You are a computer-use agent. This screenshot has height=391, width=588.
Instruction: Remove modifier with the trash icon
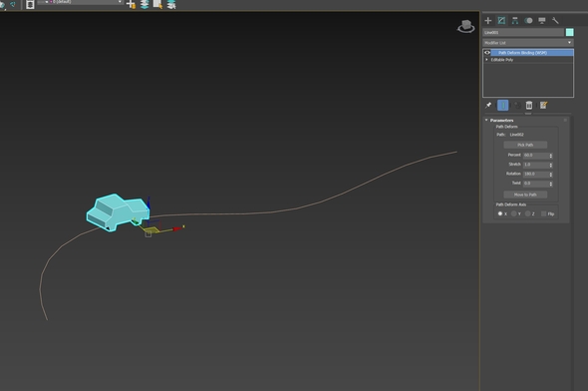point(529,105)
